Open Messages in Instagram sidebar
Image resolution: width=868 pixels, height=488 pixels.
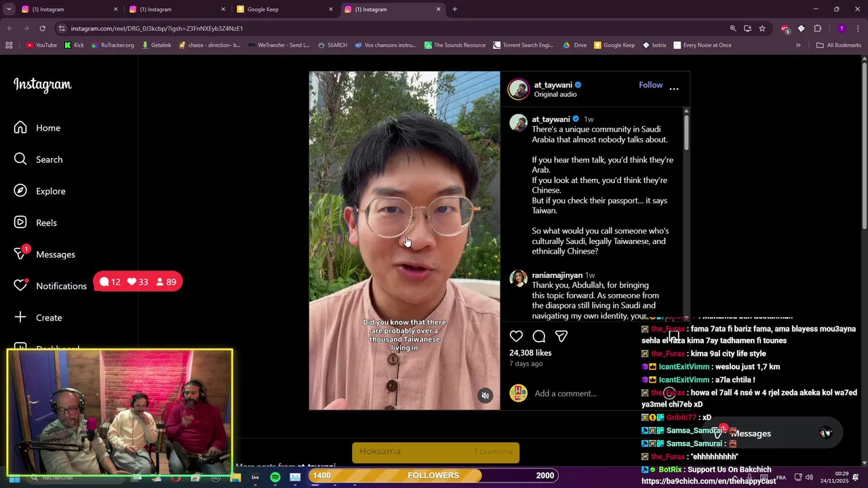click(x=45, y=254)
